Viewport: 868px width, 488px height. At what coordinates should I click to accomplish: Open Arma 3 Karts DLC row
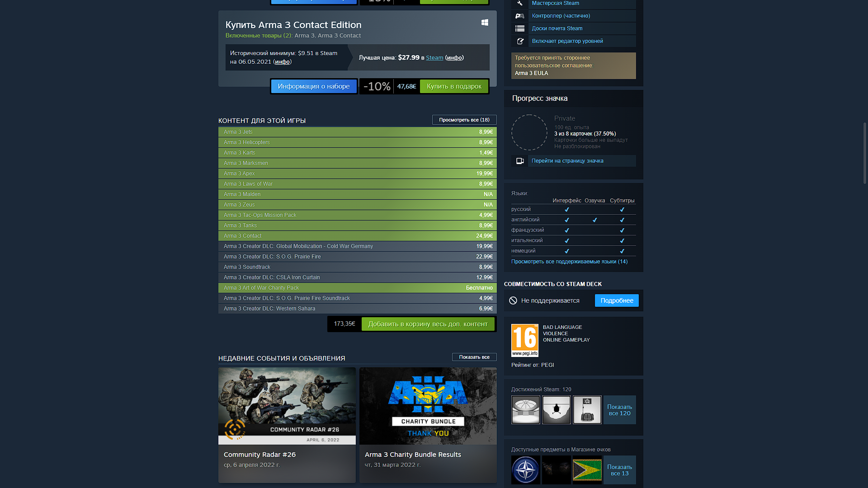pos(358,153)
